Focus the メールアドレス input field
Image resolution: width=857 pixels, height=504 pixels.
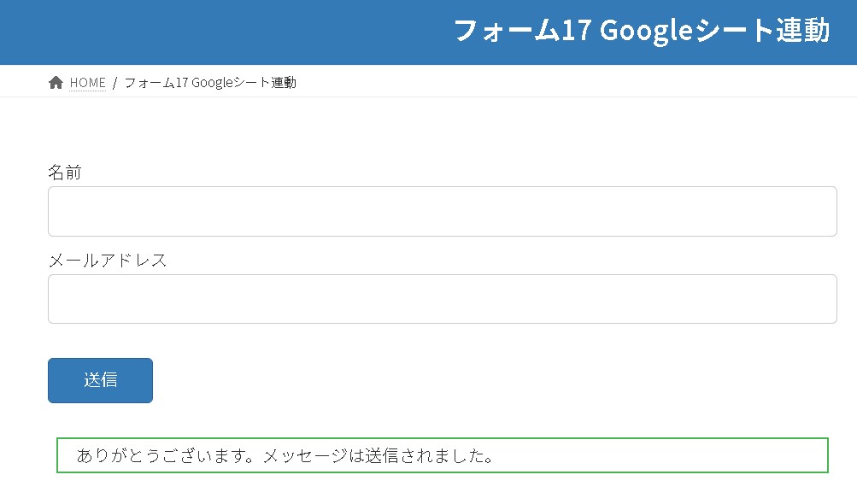(x=442, y=299)
